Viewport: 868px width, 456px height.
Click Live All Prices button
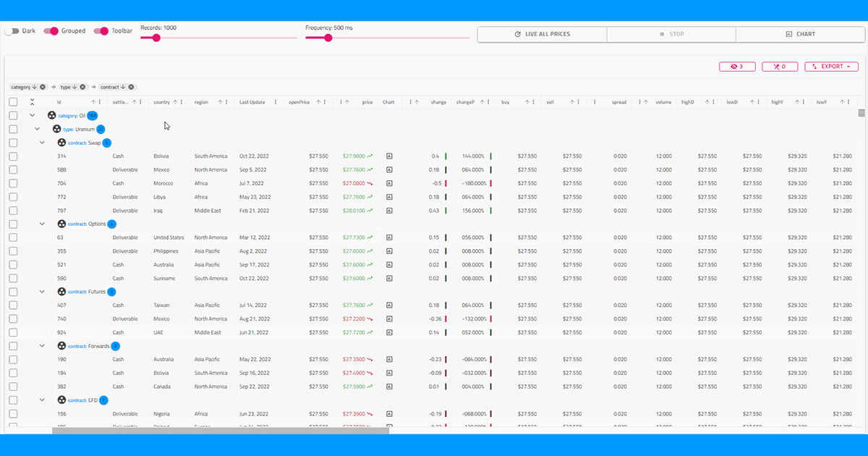[x=542, y=34]
